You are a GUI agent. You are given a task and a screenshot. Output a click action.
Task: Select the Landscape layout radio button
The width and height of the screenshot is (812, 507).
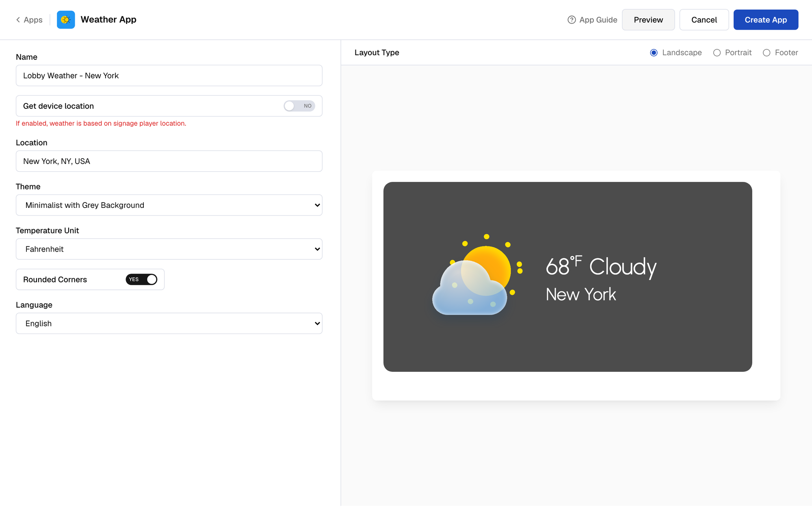[x=654, y=53]
